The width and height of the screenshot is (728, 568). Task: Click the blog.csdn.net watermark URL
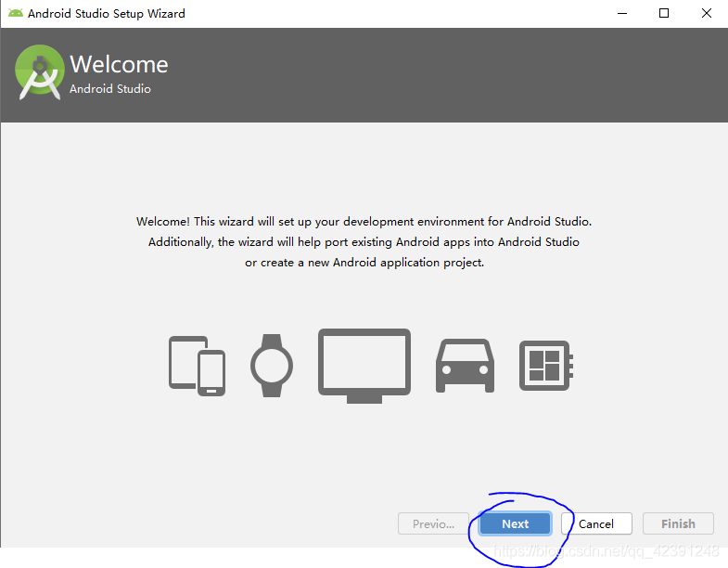(x=607, y=551)
